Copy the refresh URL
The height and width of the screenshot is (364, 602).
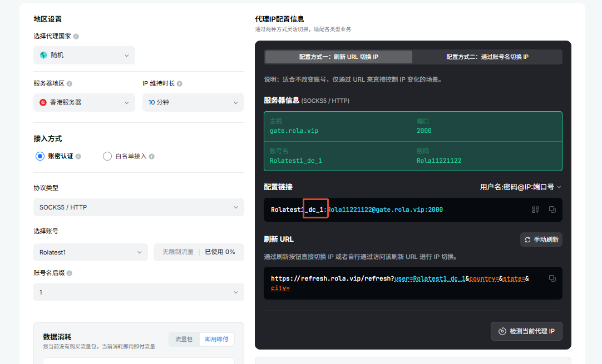tap(552, 278)
